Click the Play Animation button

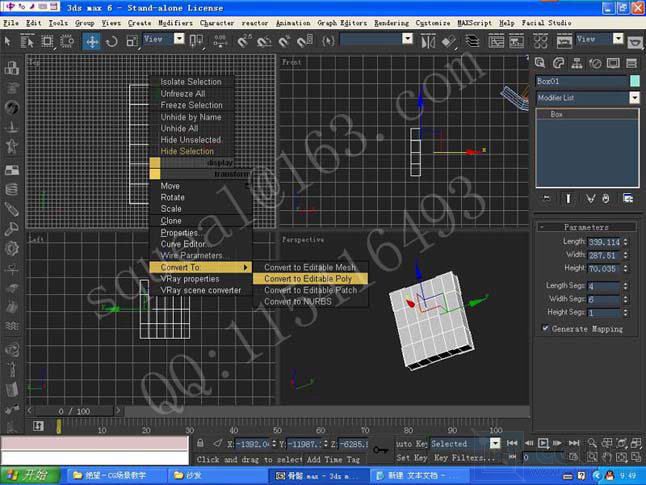point(543,443)
